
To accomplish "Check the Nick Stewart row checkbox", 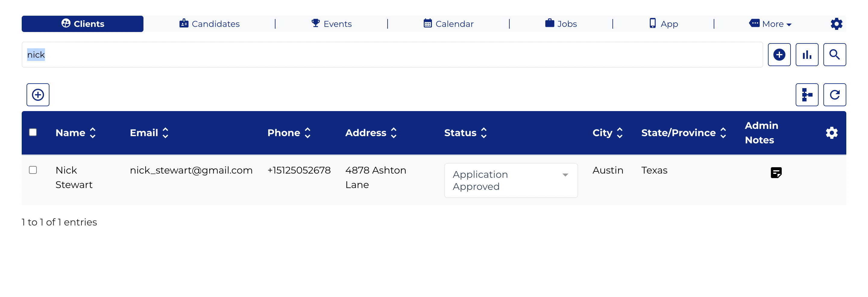I will point(33,170).
